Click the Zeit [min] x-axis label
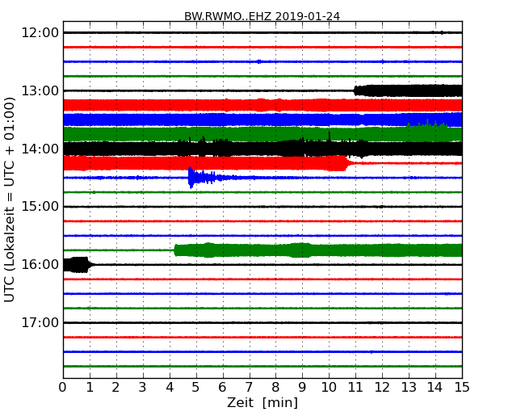This screenshot has height=420, width=525. coord(262,402)
